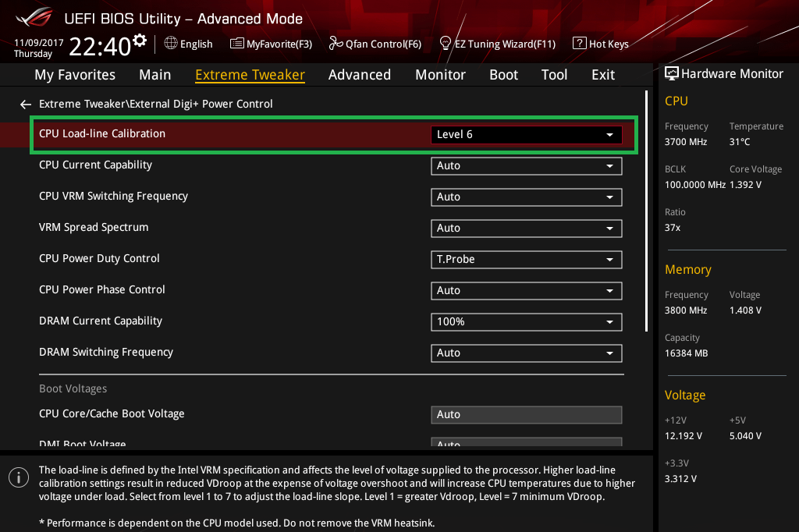Image resolution: width=799 pixels, height=532 pixels.
Task: Click the Hardware Monitor display icon
Action: 672,74
